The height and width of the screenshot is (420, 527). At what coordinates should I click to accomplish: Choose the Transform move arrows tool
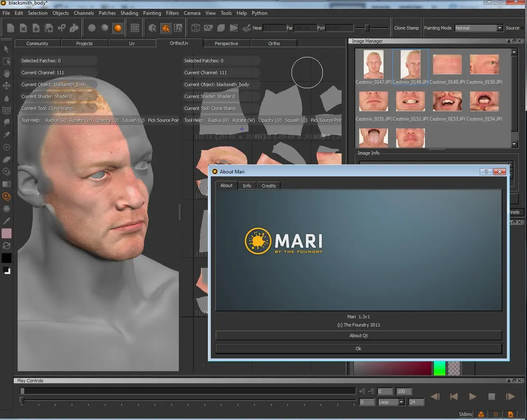pyautogui.click(x=7, y=86)
